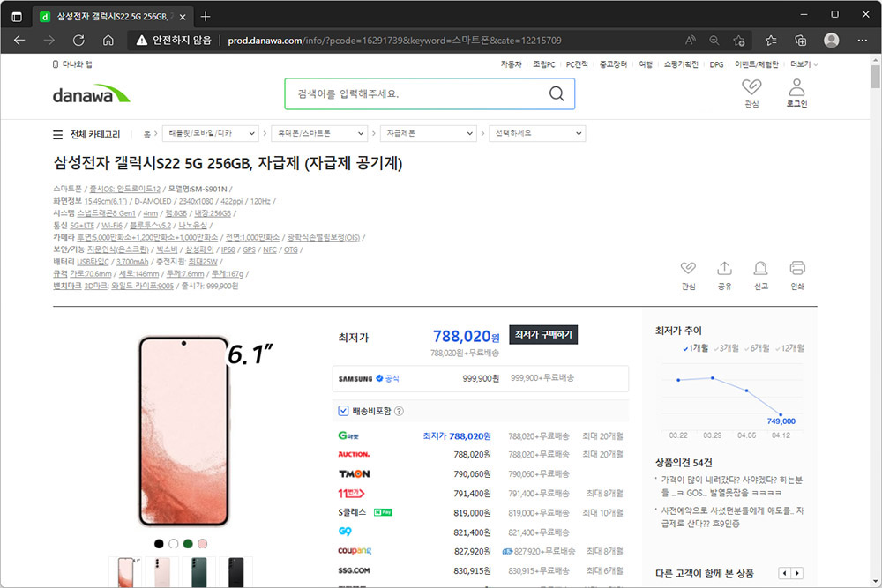Add this page to favorites star

pos(738,41)
